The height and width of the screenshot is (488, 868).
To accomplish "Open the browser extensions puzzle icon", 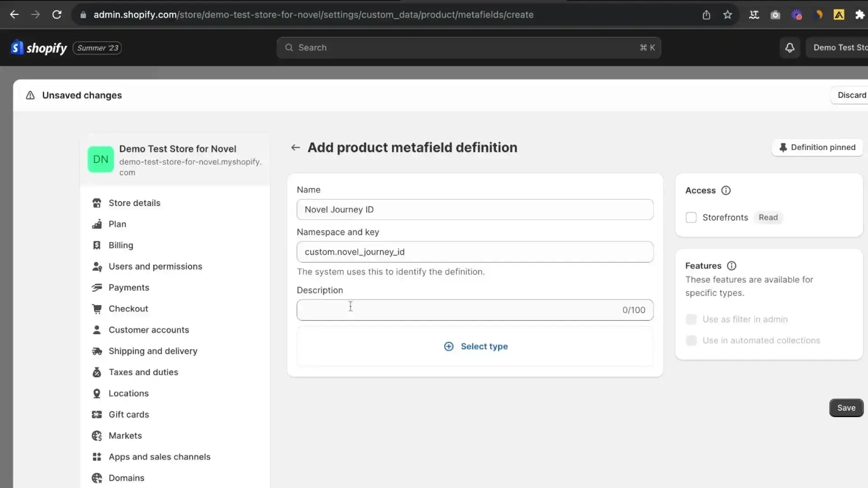I will pos(859,14).
